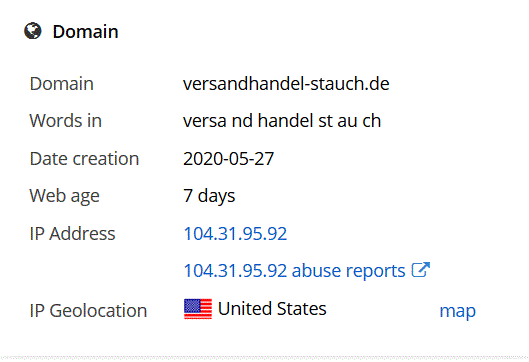Click the IP Address row label
Viewport: 529px width, 362px height.
pyautogui.click(x=73, y=233)
